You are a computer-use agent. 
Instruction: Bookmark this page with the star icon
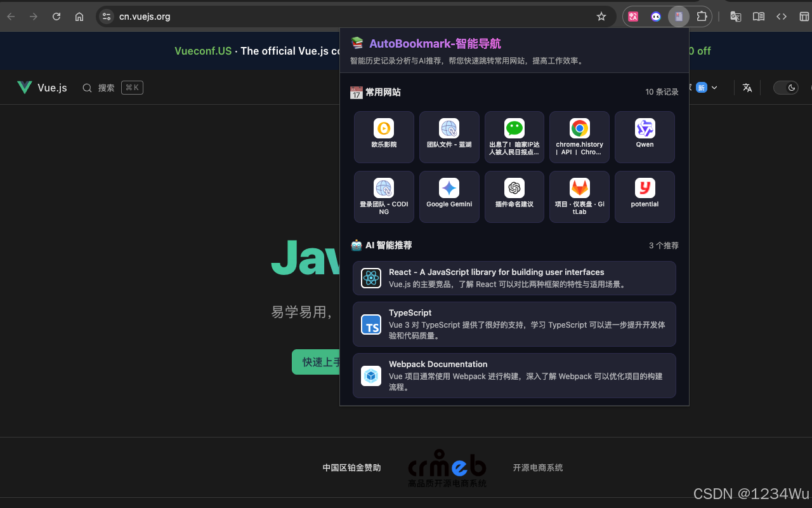(x=601, y=17)
